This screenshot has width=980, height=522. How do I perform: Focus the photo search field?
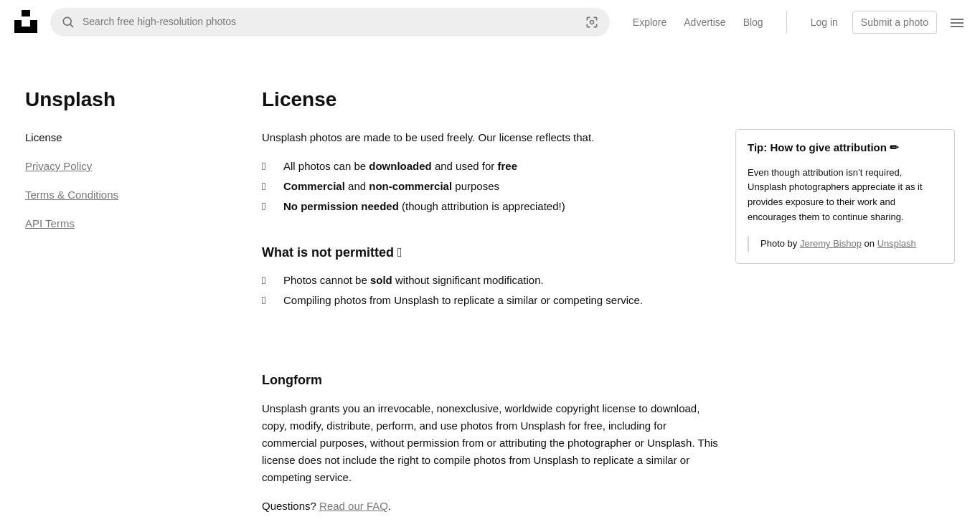330,22
